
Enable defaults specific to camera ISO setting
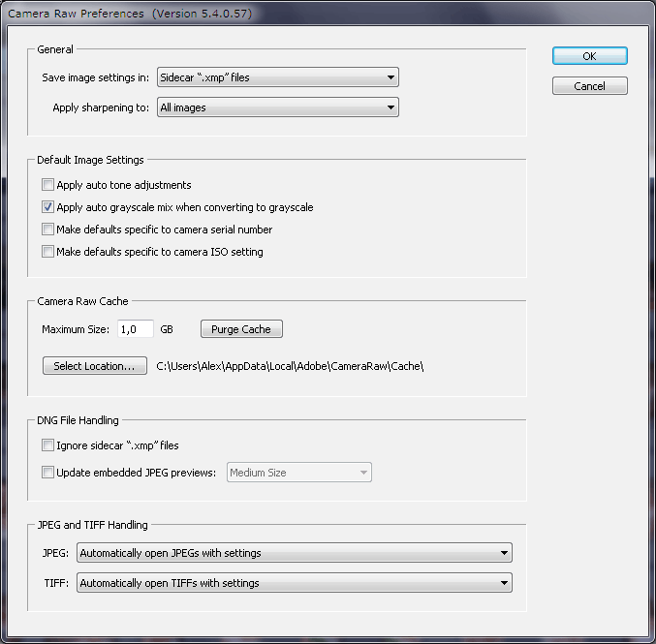[x=47, y=252]
